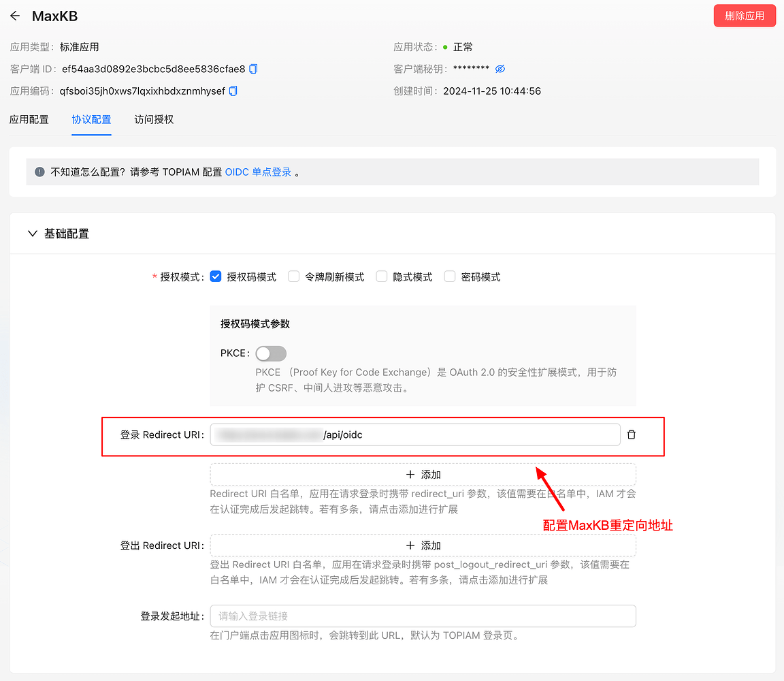The image size is (784, 681).
Task: Reveal the 客户端秘钥 with eye icon
Action: pos(500,69)
